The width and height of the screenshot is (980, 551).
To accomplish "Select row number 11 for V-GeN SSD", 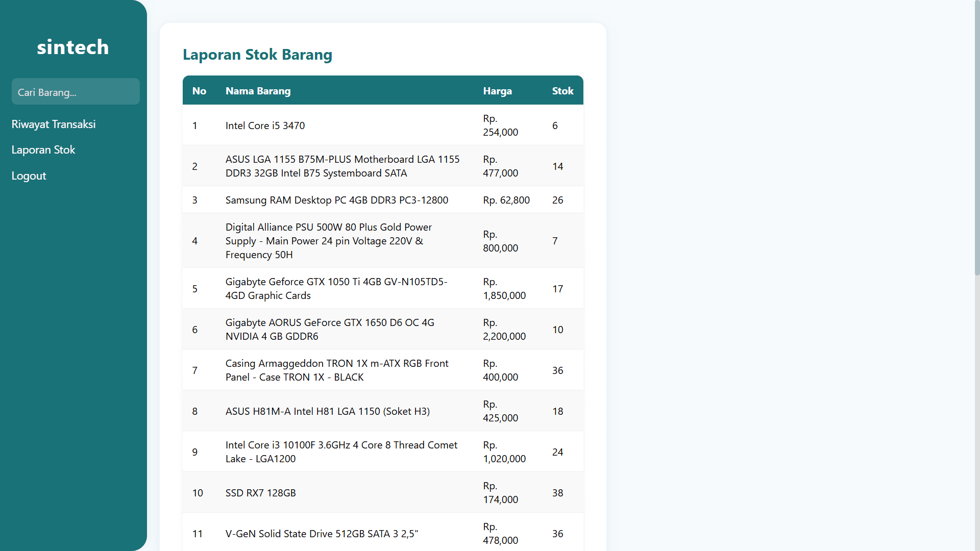I will 198,534.
